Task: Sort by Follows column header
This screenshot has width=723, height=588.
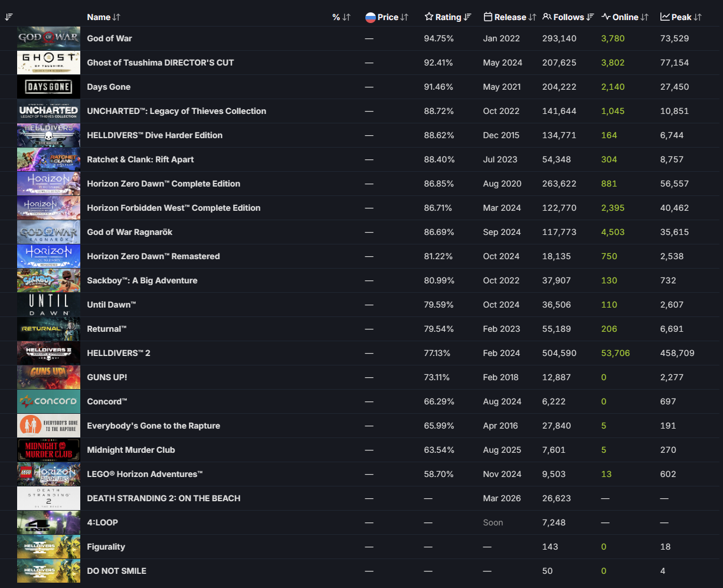Action: (x=568, y=17)
